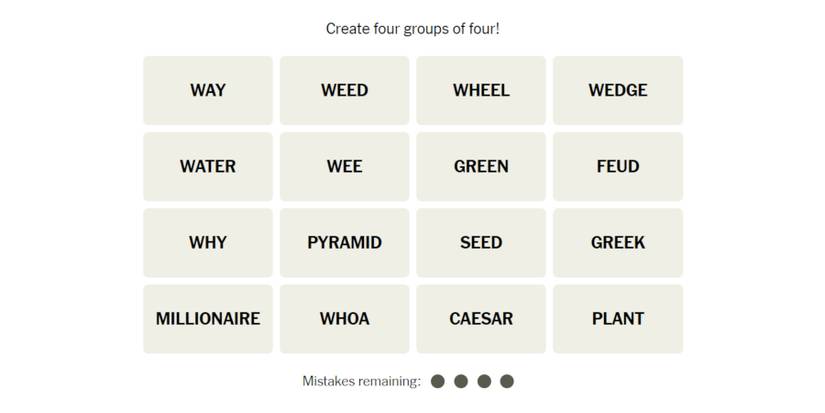Viewport: 825px width, 413px height.
Task: Select the WHY word tile
Action: click(208, 242)
